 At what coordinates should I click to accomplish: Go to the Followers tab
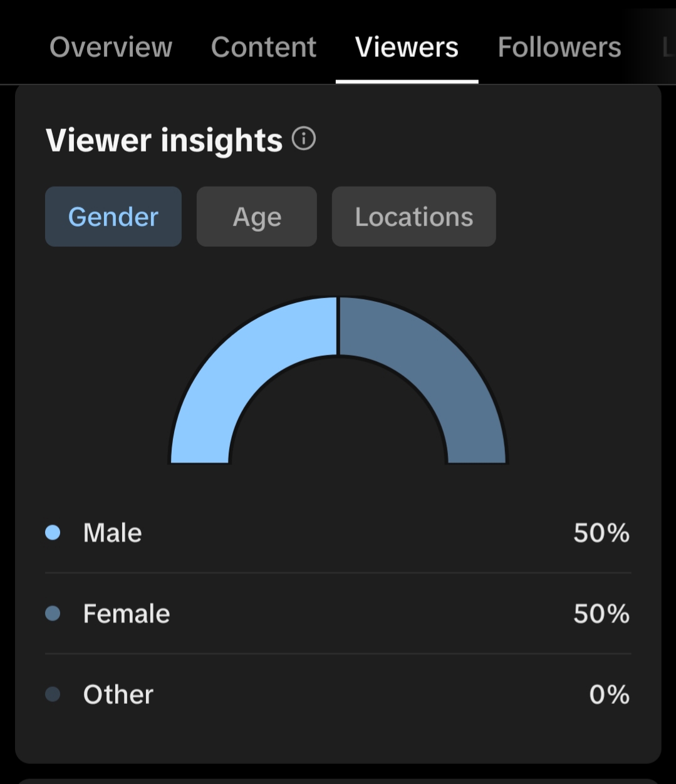[x=559, y=47]
